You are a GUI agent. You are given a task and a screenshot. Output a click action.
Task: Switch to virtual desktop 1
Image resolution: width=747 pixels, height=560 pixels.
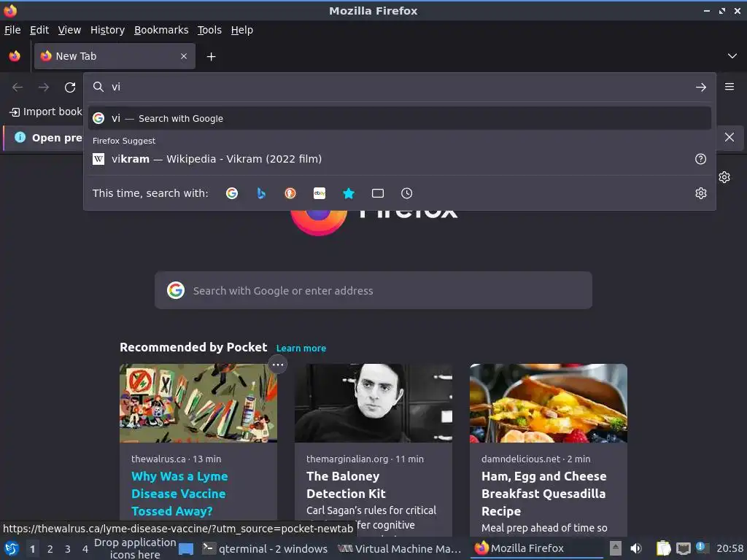tap(32, 549)
